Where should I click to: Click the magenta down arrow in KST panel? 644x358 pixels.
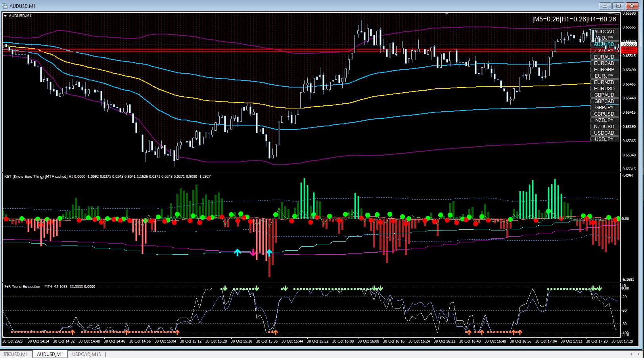[253, 253]
